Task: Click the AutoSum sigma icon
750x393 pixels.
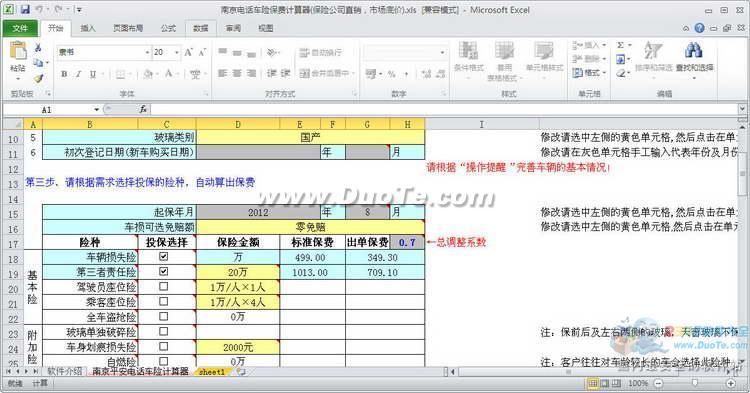Action: pyautogui.click(x=620, y=45)
